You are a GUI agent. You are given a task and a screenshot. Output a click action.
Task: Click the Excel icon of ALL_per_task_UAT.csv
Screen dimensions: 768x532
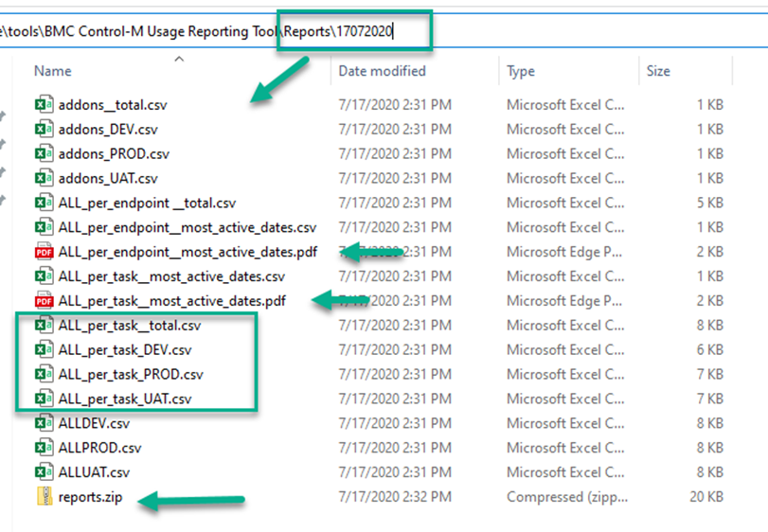(45, 399)
